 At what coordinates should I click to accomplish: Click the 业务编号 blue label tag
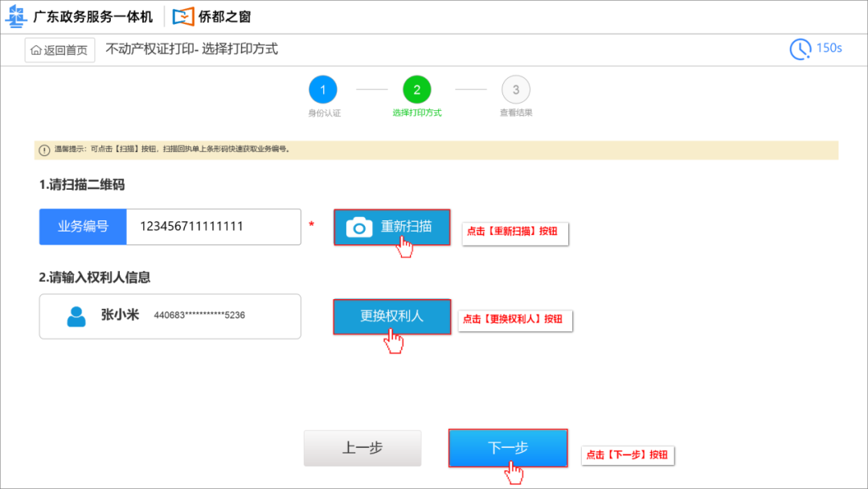[x=82, y=227]
